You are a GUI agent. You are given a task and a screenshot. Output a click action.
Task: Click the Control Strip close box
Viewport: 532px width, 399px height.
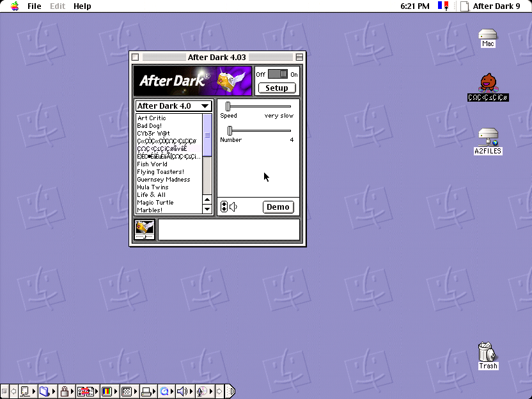[x=4, y=391]
